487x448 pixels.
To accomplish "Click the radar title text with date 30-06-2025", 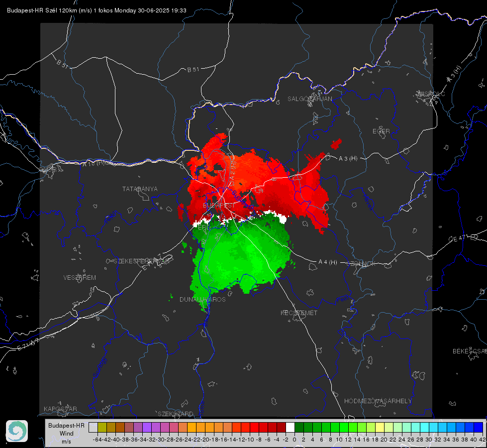I will tap(97, 10).
